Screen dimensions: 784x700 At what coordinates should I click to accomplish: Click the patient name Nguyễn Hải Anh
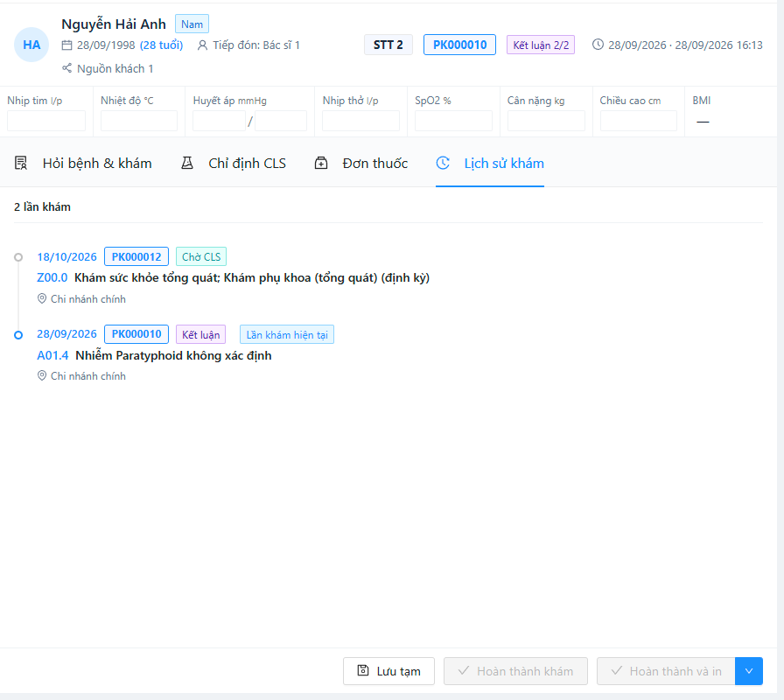point(114,24)
